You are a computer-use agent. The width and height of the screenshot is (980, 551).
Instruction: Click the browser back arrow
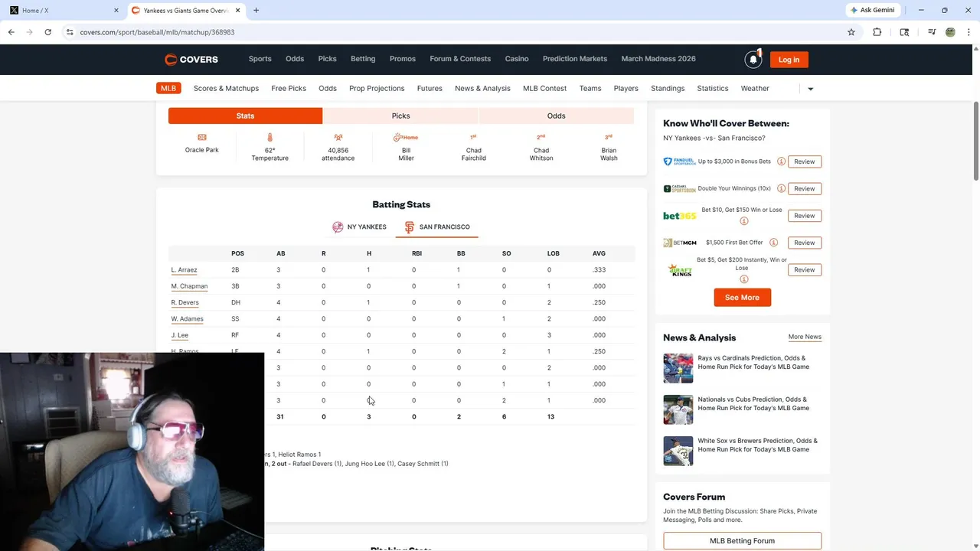click(11, 32)
